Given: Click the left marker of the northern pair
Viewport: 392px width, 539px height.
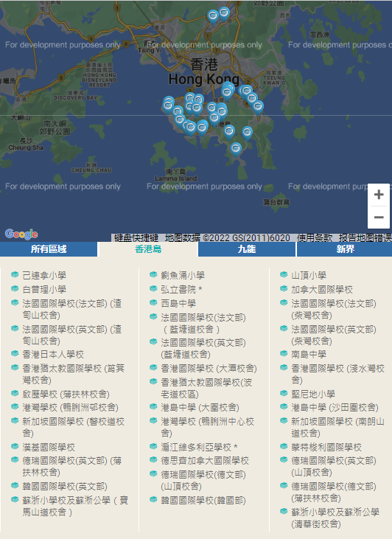Looking at the screenshot, I should 213,16.
